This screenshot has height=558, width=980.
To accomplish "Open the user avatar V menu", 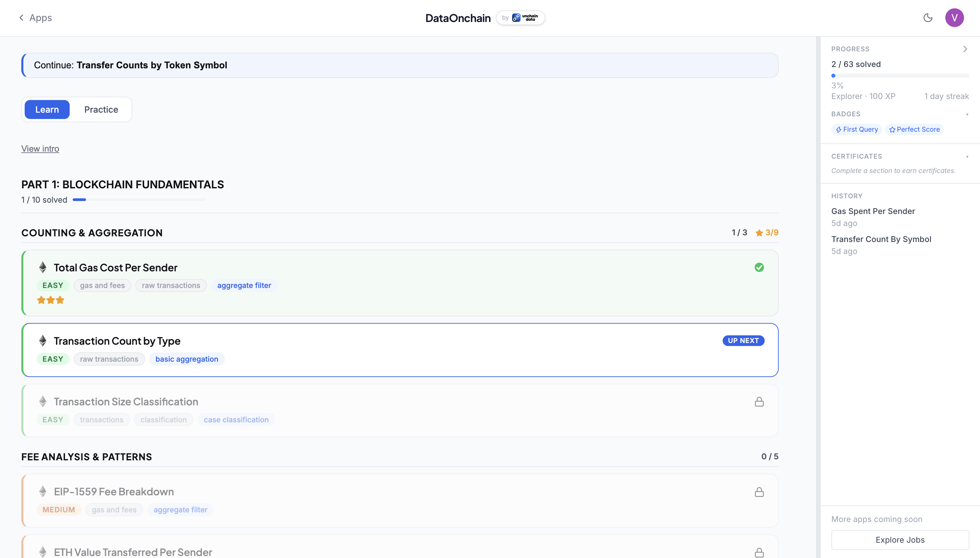I will coord(954,18).
